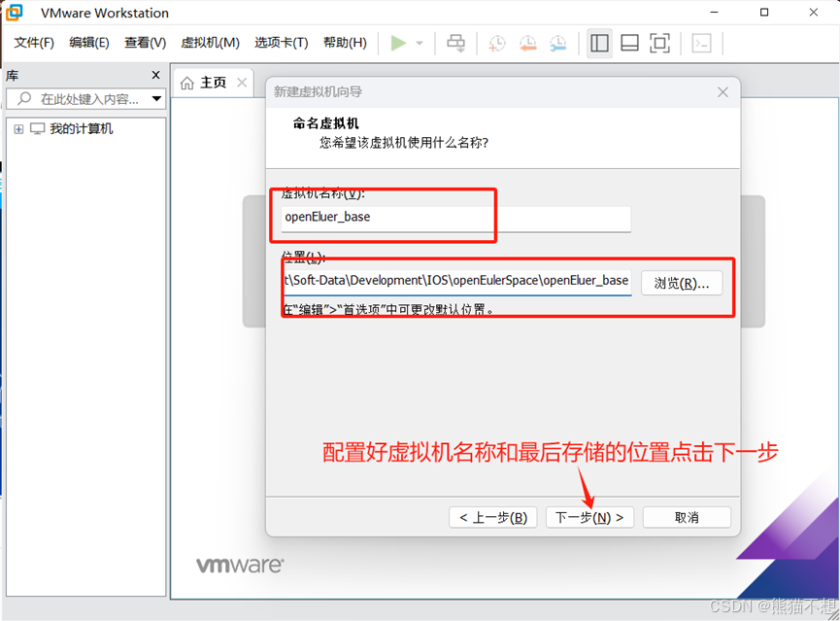Open power options dropdown next to play button
Viewport: 840px width, 621px height.
[420, 43]
